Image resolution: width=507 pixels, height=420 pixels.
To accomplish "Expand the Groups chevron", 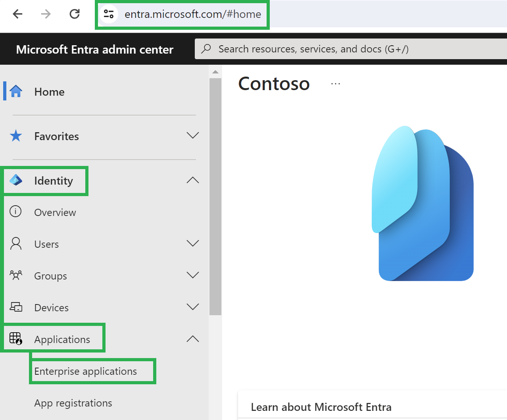I will point(193,275).
